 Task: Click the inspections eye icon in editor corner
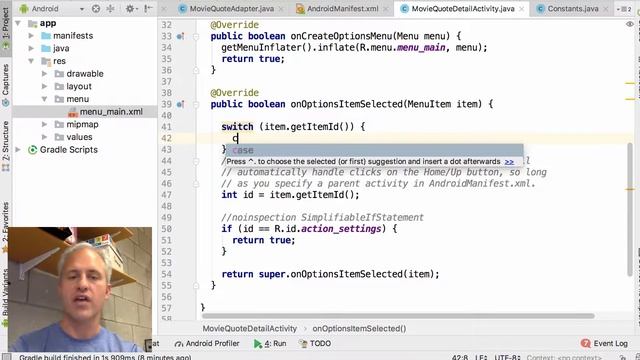(630, 24)
